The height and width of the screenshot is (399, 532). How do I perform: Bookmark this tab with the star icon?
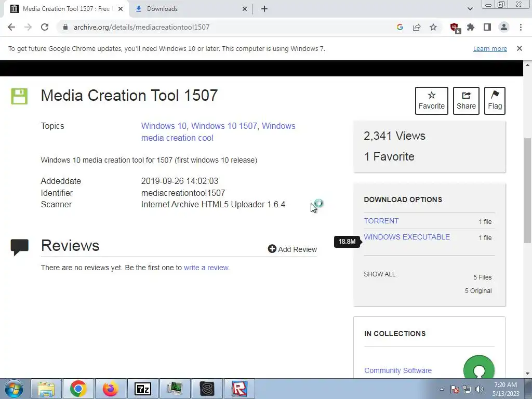433,27
